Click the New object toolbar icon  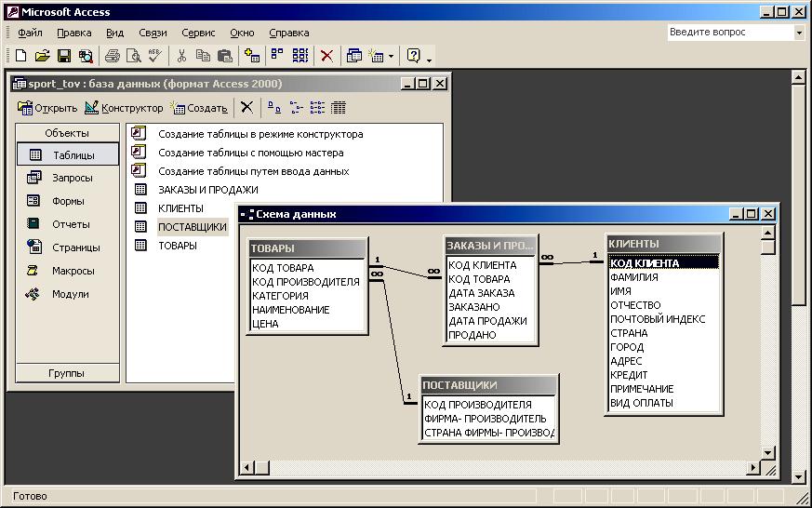(x=377, y=56)
